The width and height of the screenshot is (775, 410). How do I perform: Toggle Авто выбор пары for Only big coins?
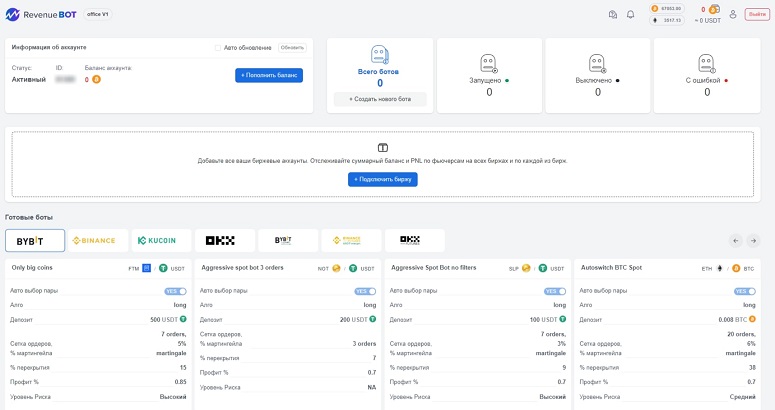click(175, 291)
